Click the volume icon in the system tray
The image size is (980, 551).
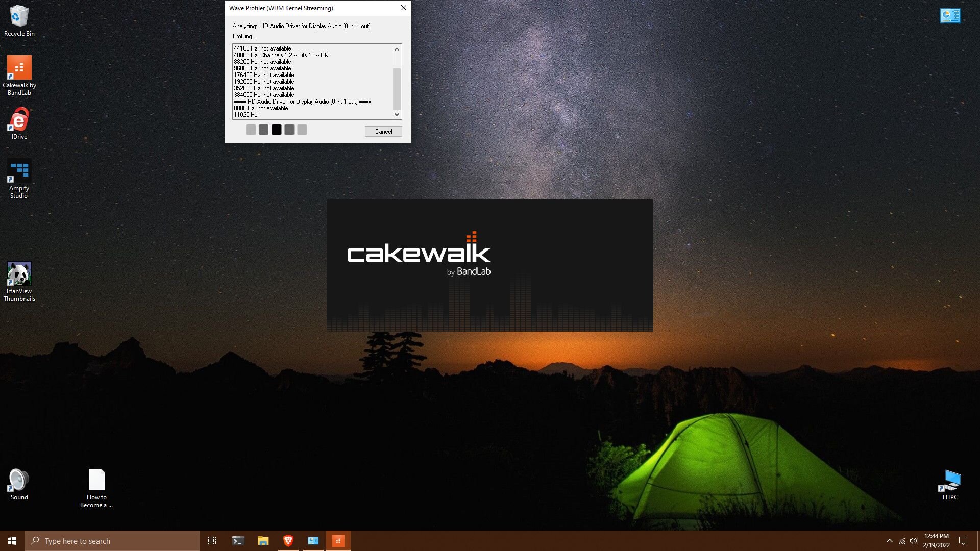pyautogui.click(x=913, y=540)
